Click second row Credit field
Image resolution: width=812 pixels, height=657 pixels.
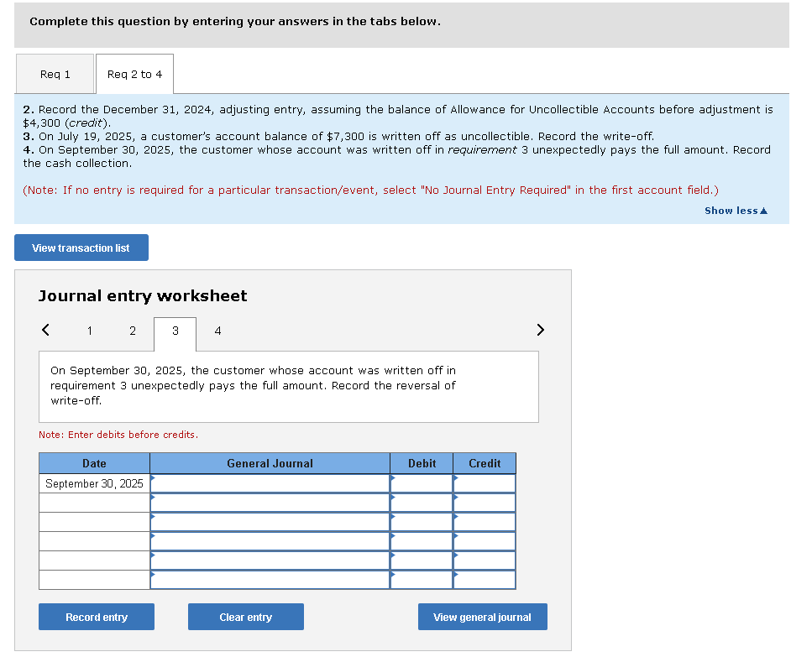[485, 503]
